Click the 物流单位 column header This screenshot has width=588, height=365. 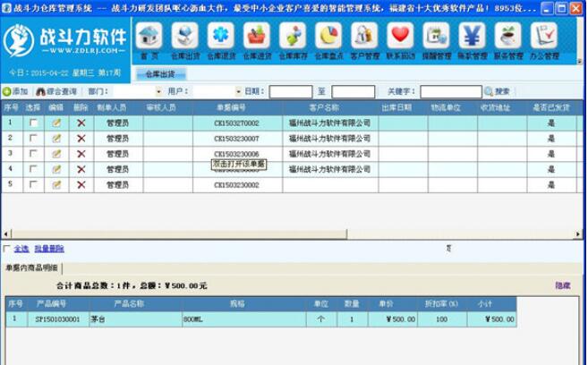446,107
